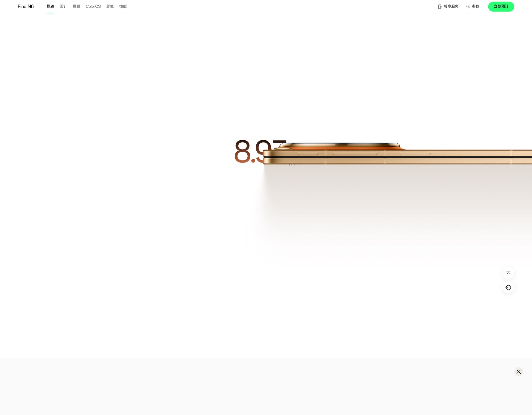The image size is (532, 415).
Task: Click the back-to-top arrow icon
Action: pyautogui.click(x=508, y=273)
